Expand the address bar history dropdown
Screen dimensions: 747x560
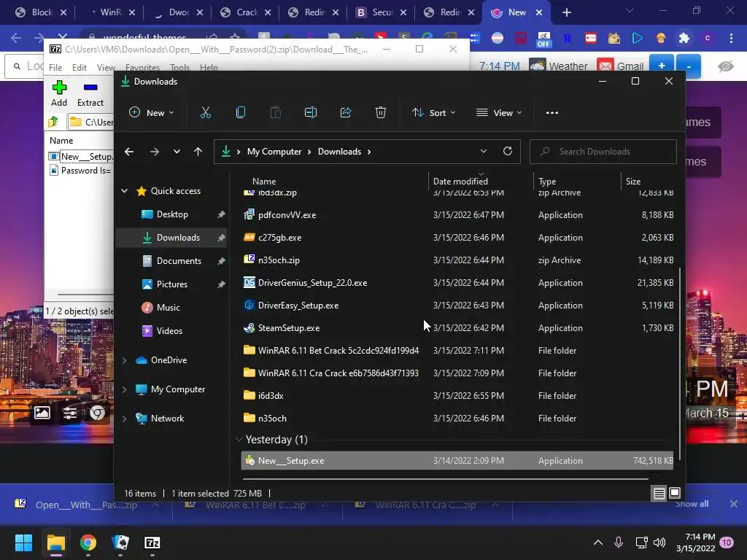pyautogui.click(x=484, y=152)
